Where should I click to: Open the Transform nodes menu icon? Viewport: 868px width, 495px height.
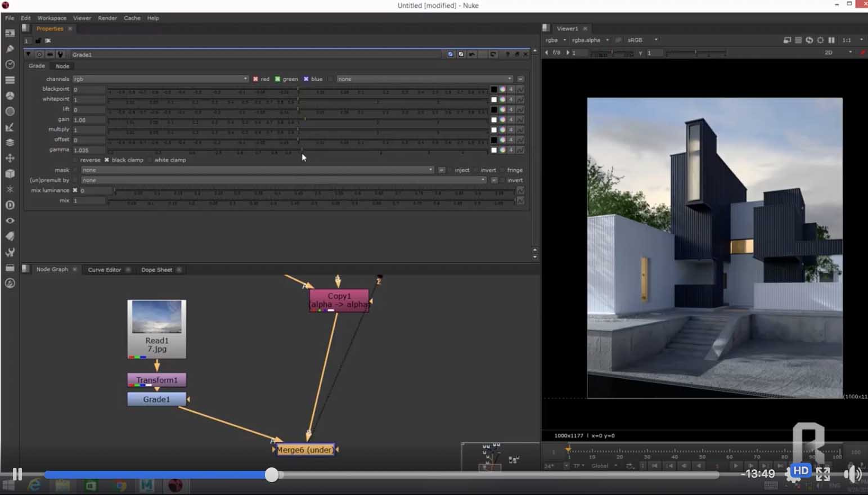(10, 158)
